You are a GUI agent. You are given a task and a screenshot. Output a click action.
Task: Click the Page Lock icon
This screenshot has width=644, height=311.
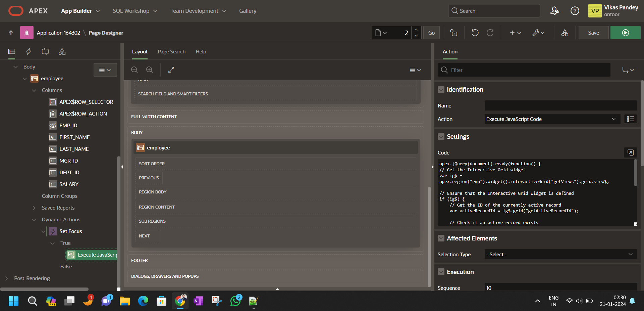pyautogui.click(x=453, y=33)
